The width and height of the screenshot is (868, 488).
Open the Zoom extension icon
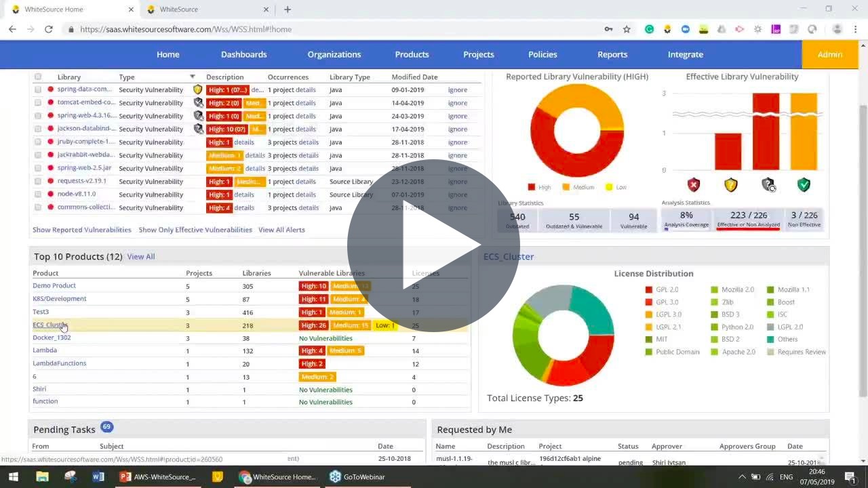[686, 29]
